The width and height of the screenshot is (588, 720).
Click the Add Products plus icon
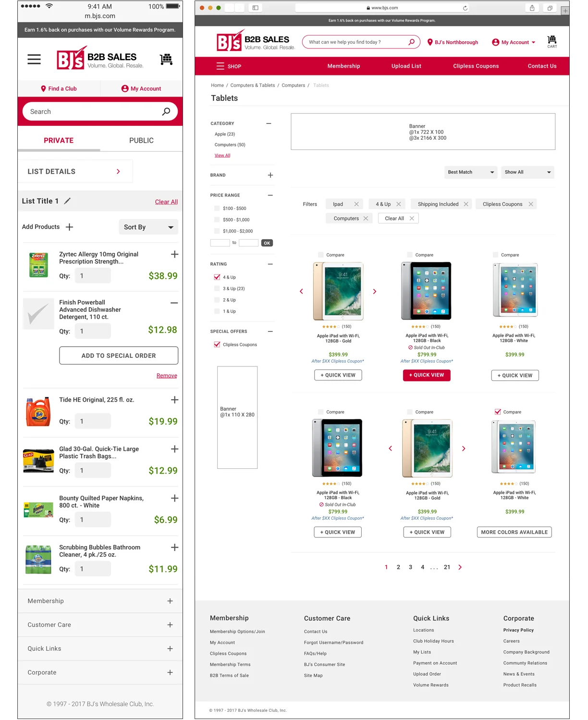(x=69, y=227)
